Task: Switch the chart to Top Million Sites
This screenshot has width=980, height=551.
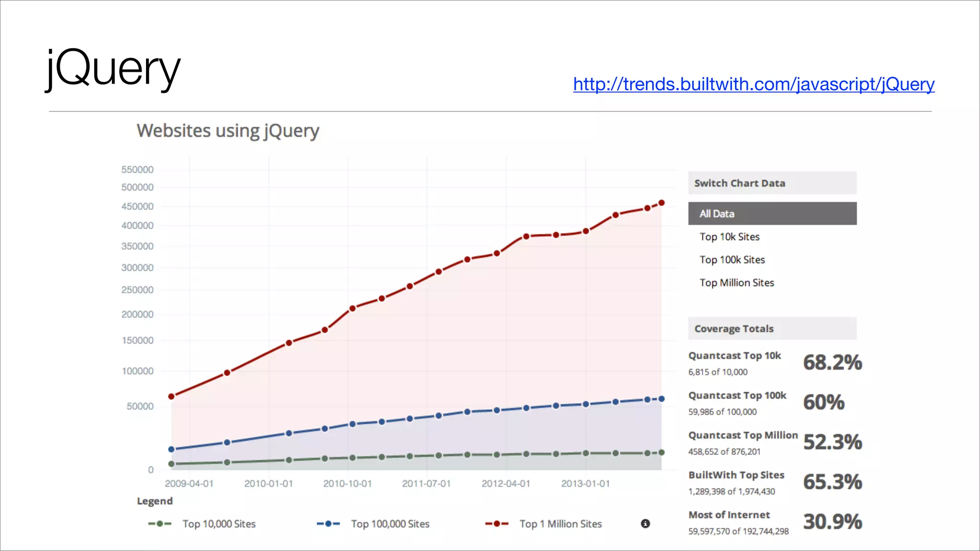Action: 736,283
